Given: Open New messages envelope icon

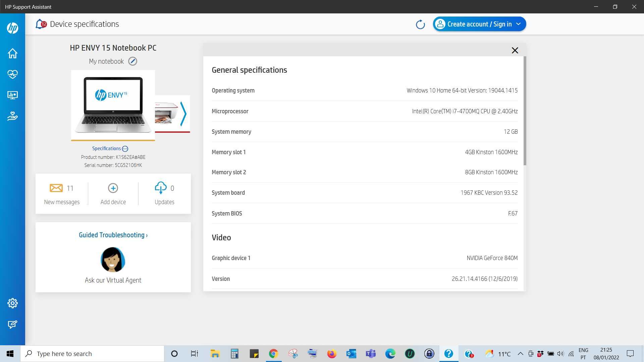Looking at the screenshot, I should (56, 188).
